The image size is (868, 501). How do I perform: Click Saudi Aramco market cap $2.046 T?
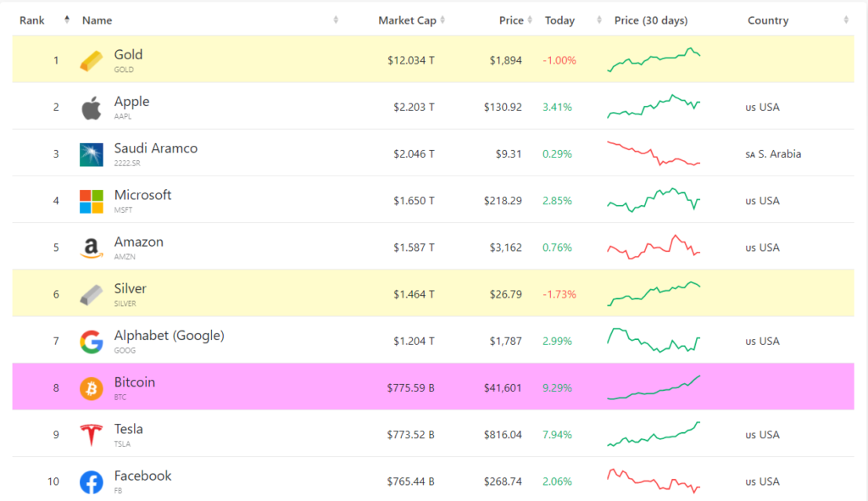point(414,154)
